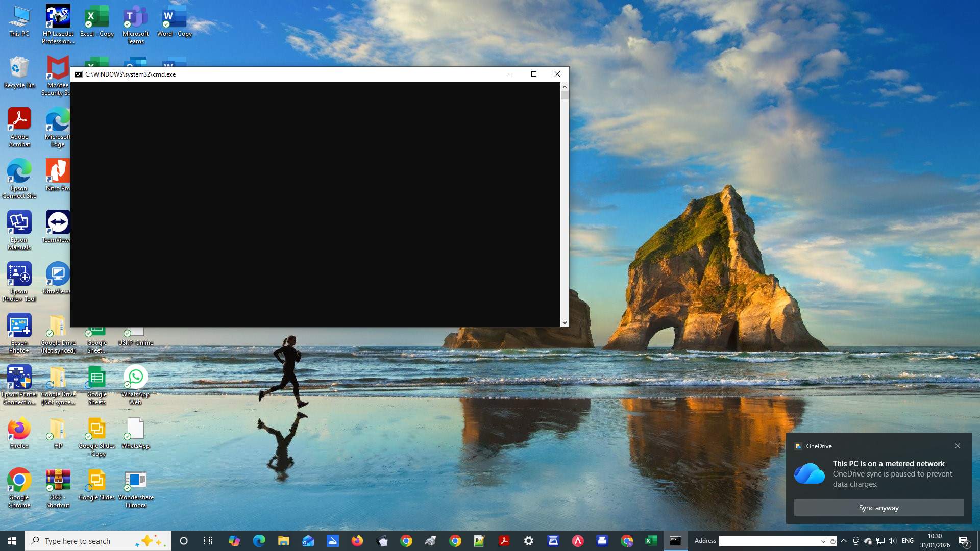This screenshot has width=980, height=551.
Task: Click Sync anyway in the OneDrive notification
Action: (x=878, y=508)
